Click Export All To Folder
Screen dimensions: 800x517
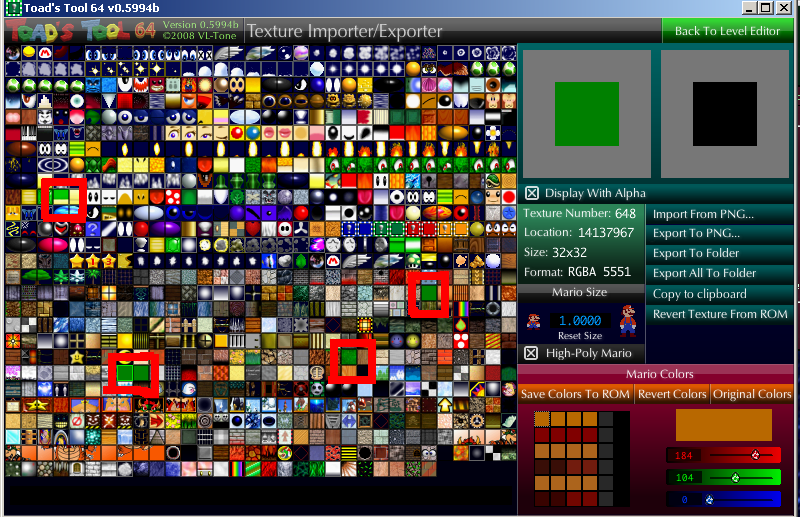click(x=704, y=273)
